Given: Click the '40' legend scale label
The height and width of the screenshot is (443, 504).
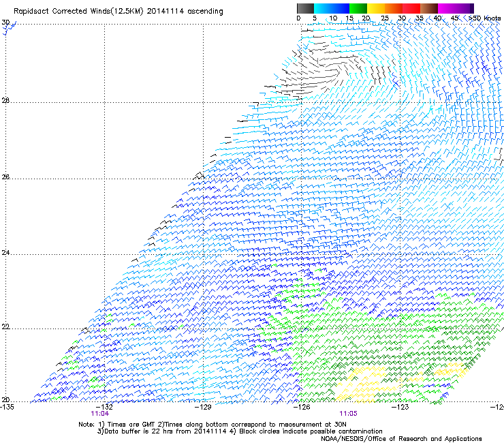Looking at the screenshot, I should click(x=437, y=18).
